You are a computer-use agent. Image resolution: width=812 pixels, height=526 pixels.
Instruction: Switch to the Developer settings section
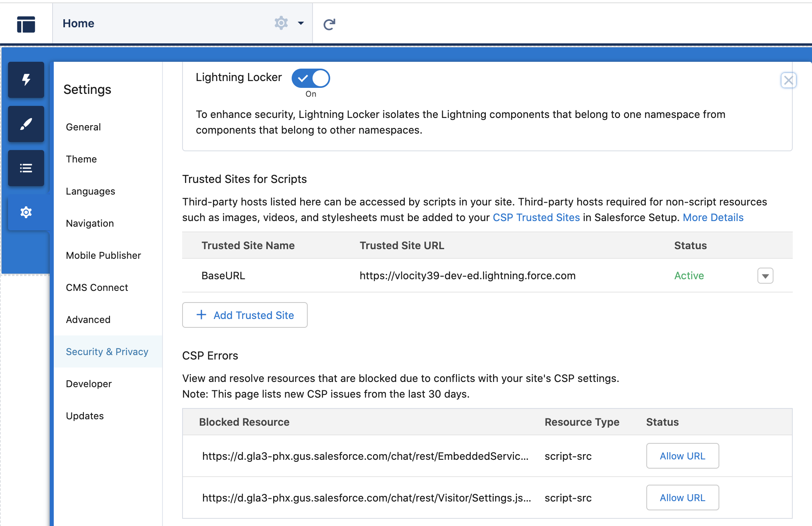pos(88,384)
